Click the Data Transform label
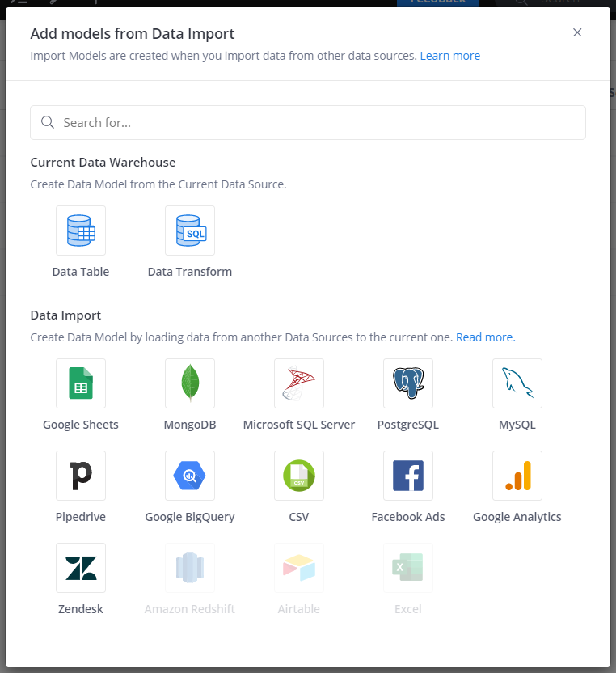The height and width of the screenshot is (673, 616). (x=190, y=272)
